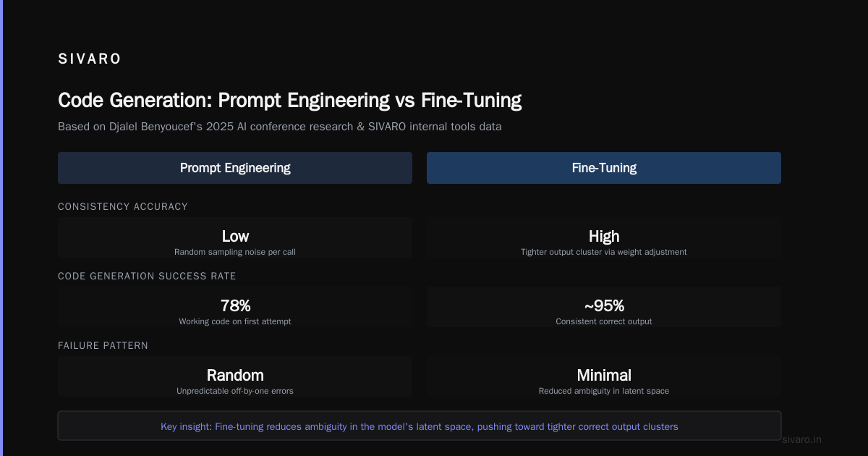This screenshot has height=456, width=868.
Task: Click 'Unpredictable off-by-one errors' caption
Action: tap(235, 391)
